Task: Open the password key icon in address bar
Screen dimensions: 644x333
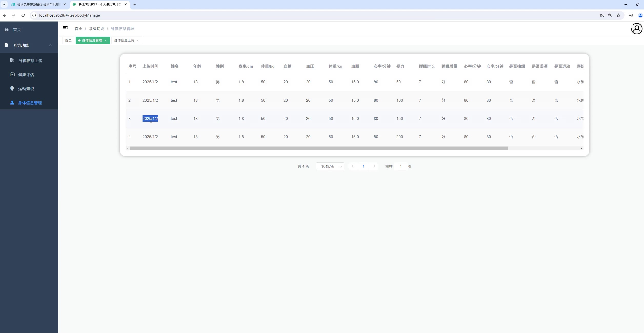Action: pos(602,15)
